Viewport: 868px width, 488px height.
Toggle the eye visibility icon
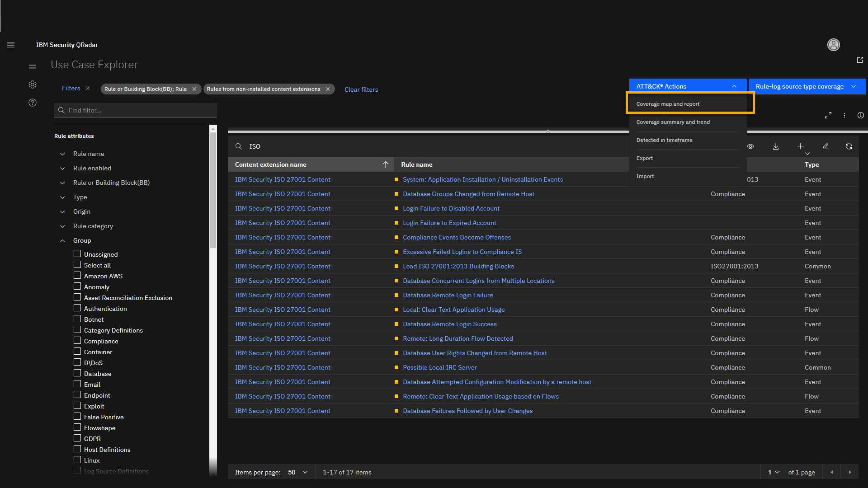[x=750, y=146]
